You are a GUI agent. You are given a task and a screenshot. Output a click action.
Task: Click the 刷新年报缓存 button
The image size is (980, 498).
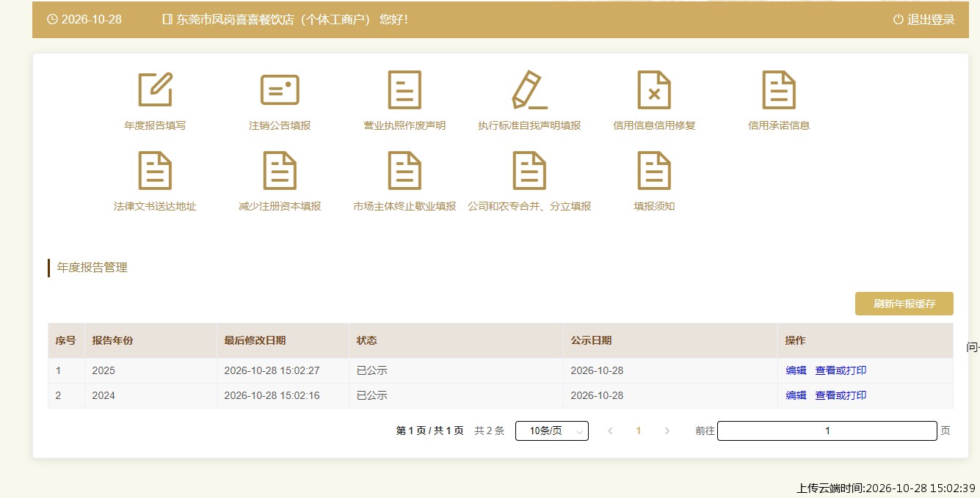(904, 304)
